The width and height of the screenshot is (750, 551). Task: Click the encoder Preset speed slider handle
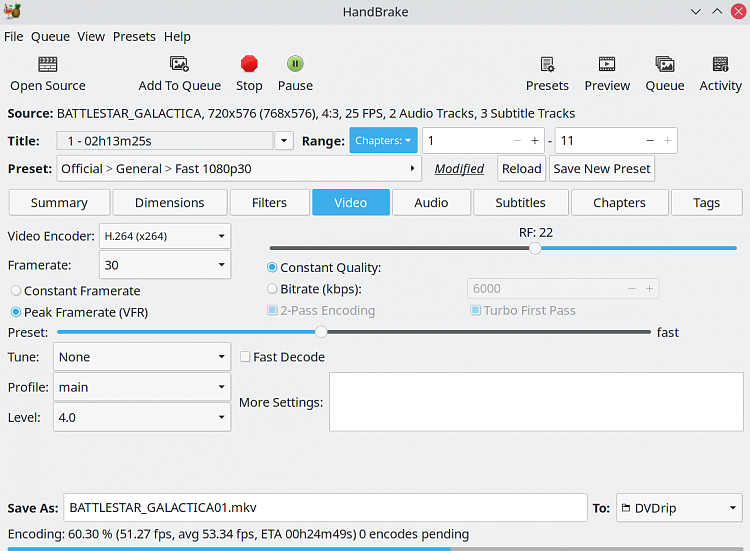point(321,332)
